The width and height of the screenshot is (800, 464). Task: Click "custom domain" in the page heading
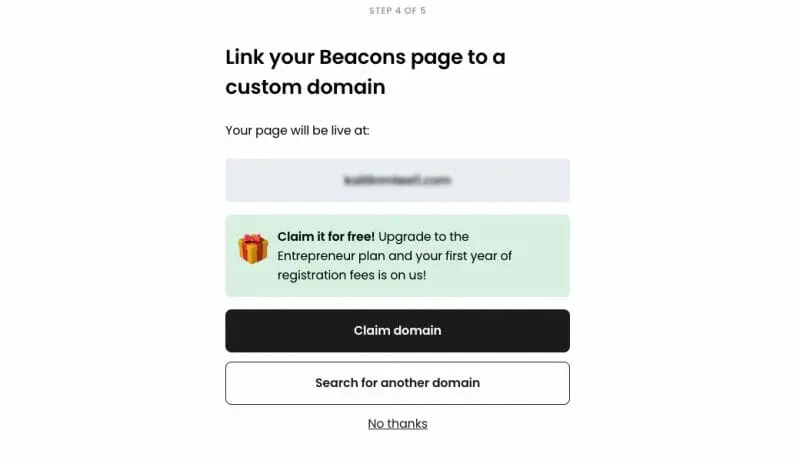tap(305, 87)
